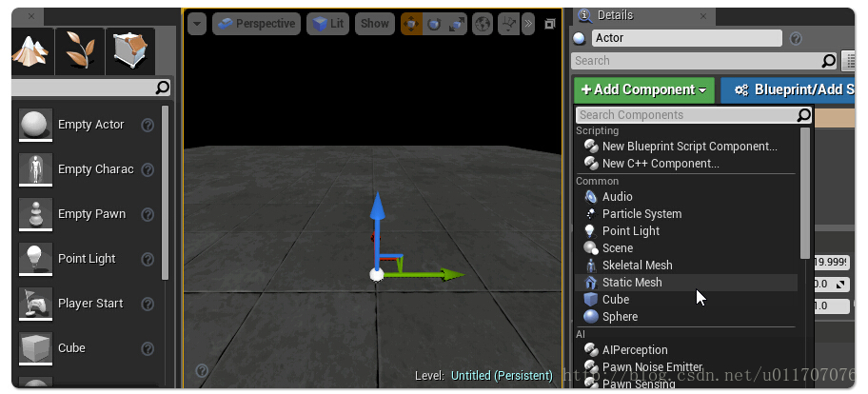The width and height of the screenshot is (868, 394).
Task: Add a Scene component
Action: (618, 248)
